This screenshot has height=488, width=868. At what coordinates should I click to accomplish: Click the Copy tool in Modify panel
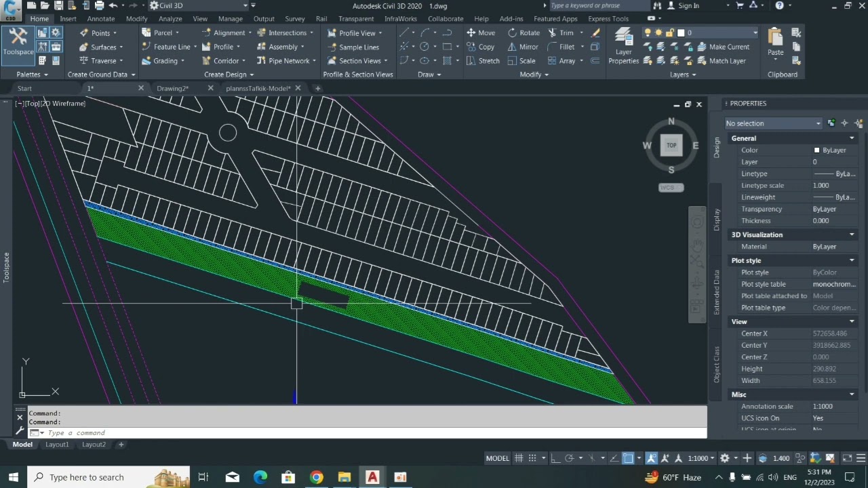[x=480, y=47]
